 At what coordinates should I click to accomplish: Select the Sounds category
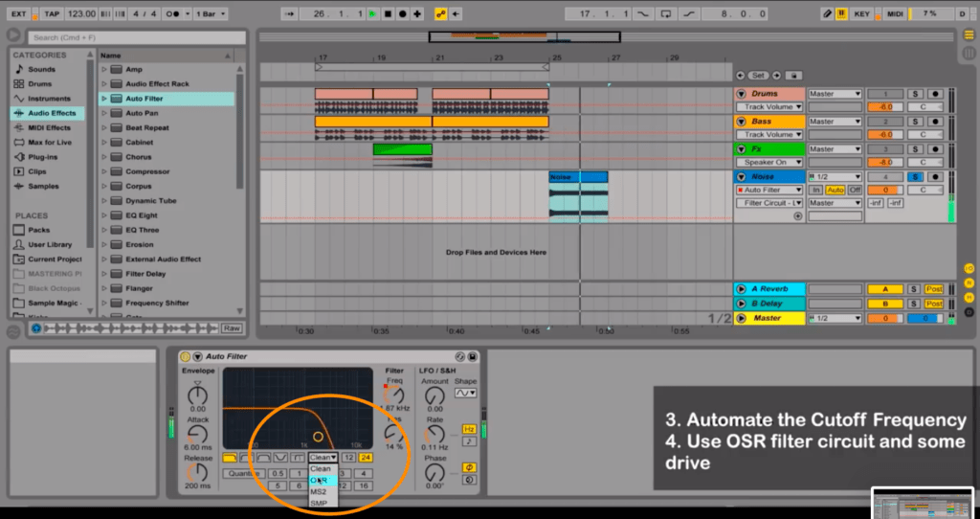coord(41,69)
